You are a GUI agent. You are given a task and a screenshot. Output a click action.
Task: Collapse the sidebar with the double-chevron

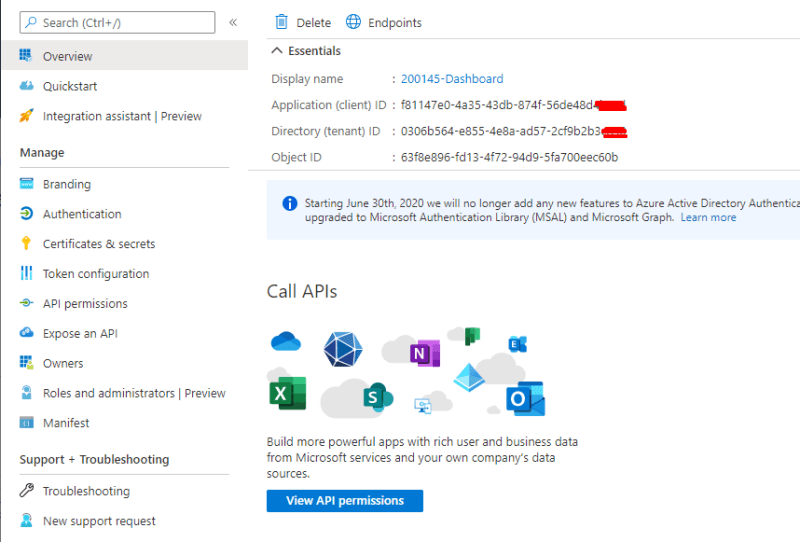233,22
